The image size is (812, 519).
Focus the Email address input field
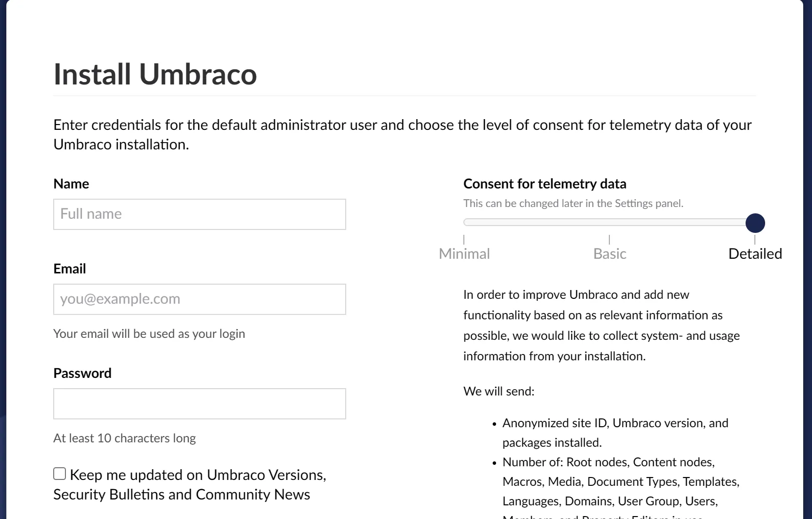(199, 299)
